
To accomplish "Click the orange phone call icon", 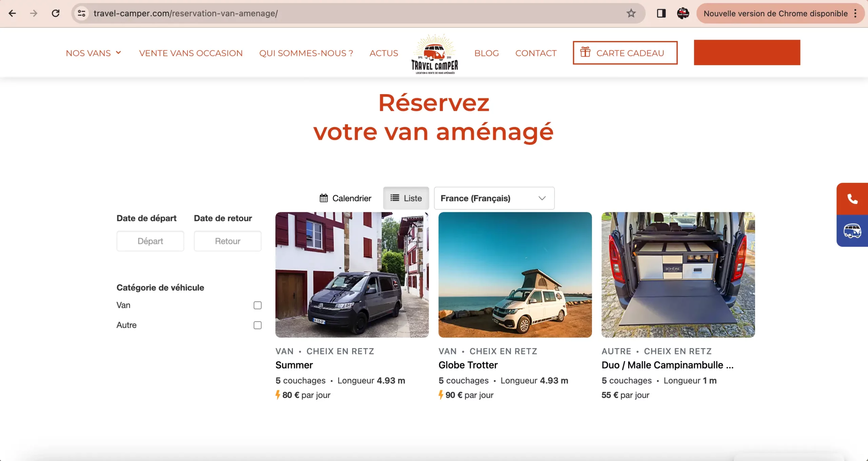I will point(852,199).
